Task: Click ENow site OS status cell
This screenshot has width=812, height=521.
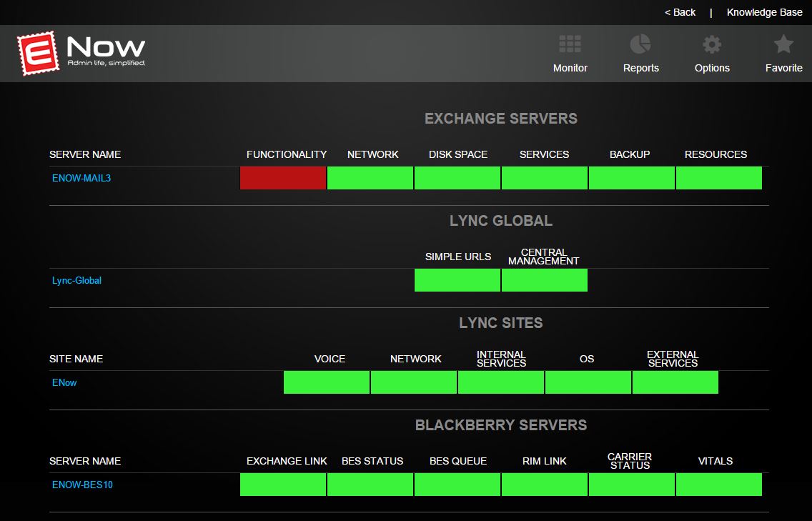Action: (588, 382)
